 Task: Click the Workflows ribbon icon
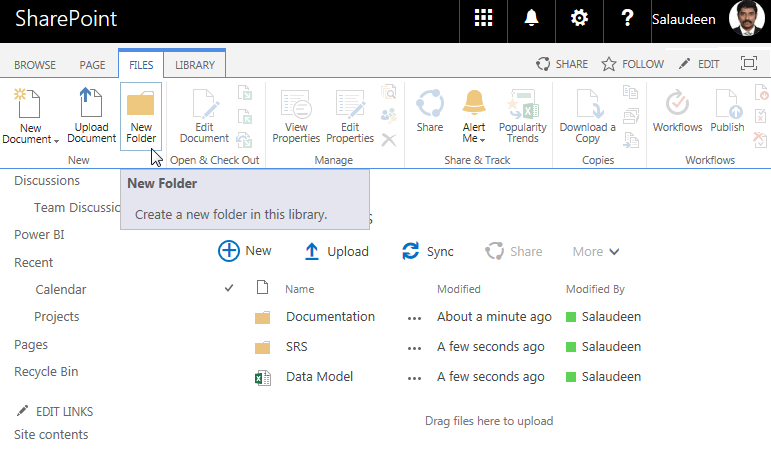pos(677,105)
